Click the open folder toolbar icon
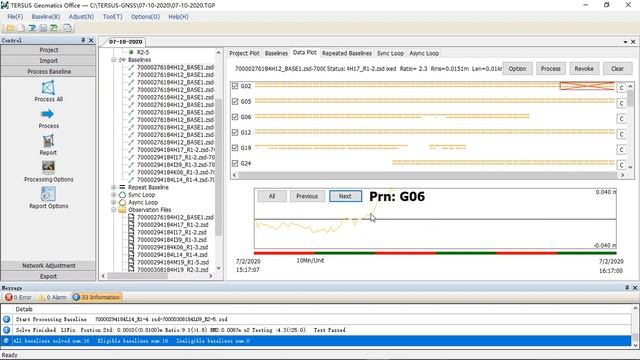The height and width of the screenshot is (360, 640). 10,28
